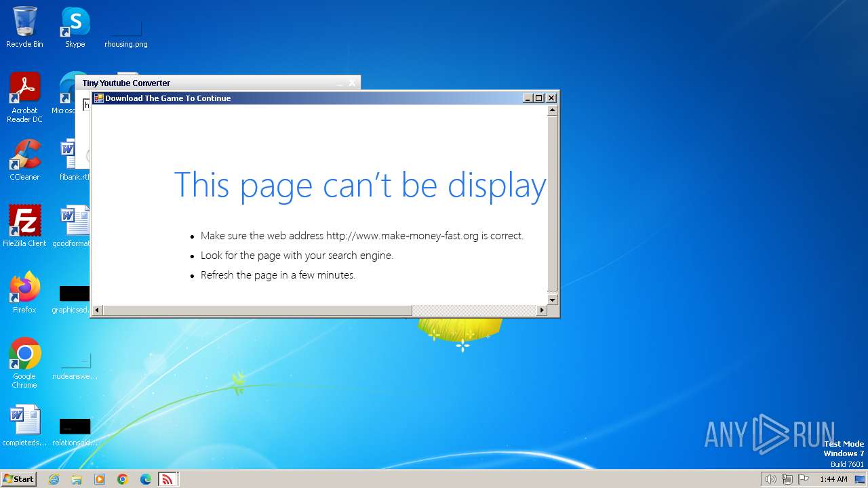Image resolution: width=868 pixels, height=488 pixels.
Task: Click the horizontal scrollbar thumb
Action: 256,310
